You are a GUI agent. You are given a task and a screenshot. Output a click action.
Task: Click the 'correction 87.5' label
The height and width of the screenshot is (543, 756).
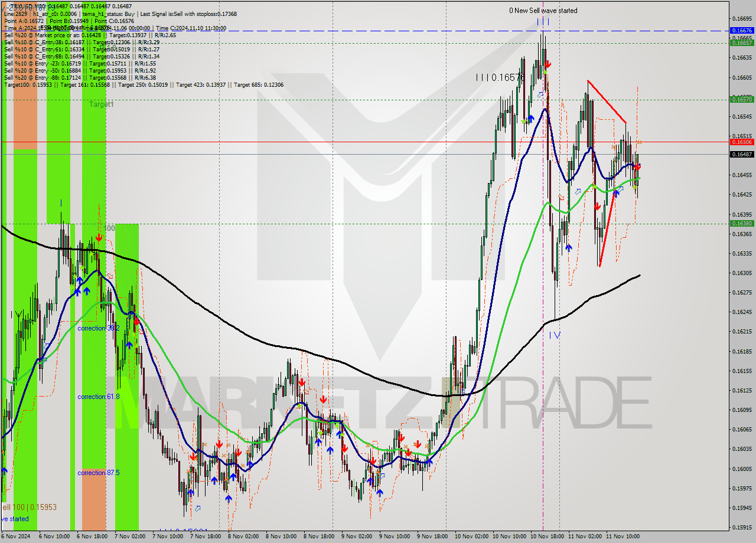click(99, 473)
